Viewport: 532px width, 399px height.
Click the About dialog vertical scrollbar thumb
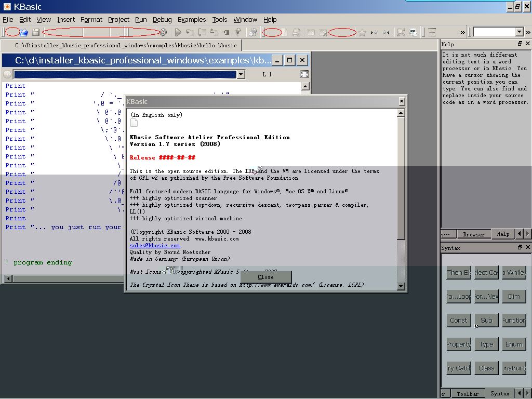[x=401, y=177]
